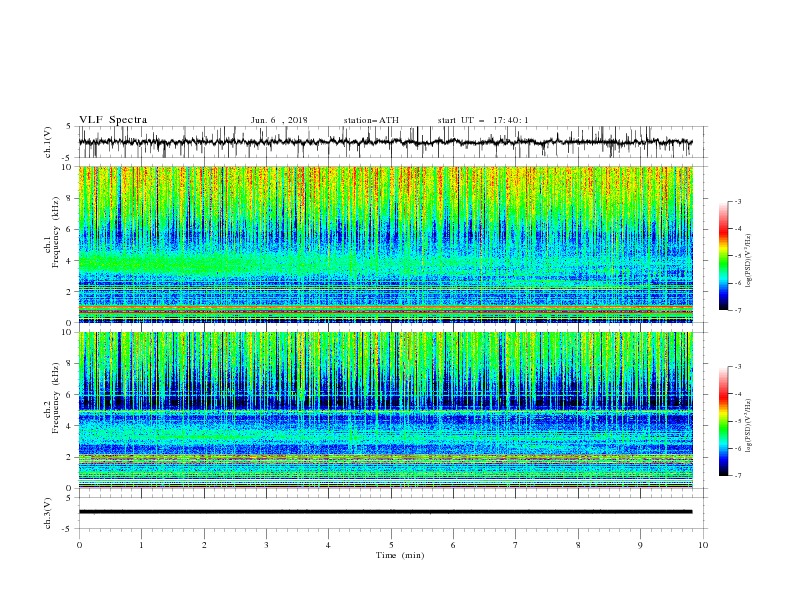Viewport: 792px width, 612px height.
Task: Click the 'station=ATH' label
Action: click(x=371, y=120)
